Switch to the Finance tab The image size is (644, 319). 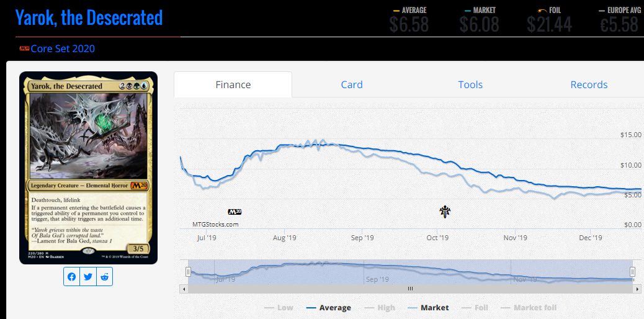point(233,84)
